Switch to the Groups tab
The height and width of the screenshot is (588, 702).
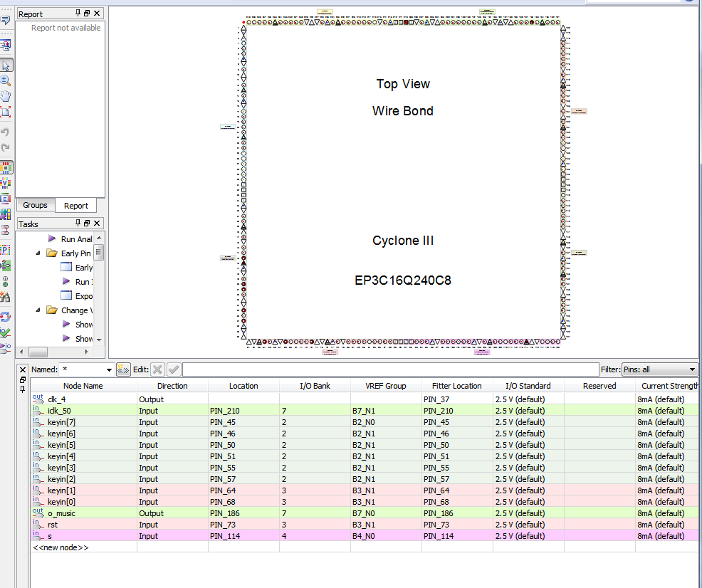[x=35, y=205]
